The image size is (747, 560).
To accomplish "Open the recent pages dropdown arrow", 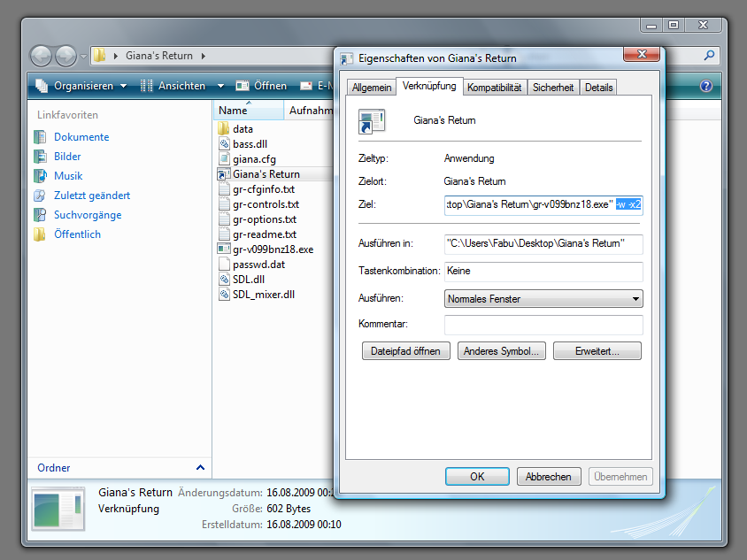I will [83, 57].
